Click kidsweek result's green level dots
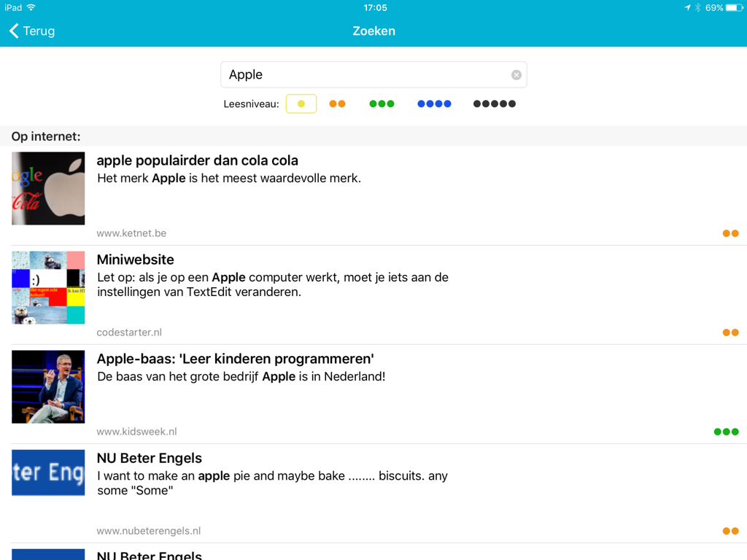Screen dimensions: 747x560 point(726,432)
